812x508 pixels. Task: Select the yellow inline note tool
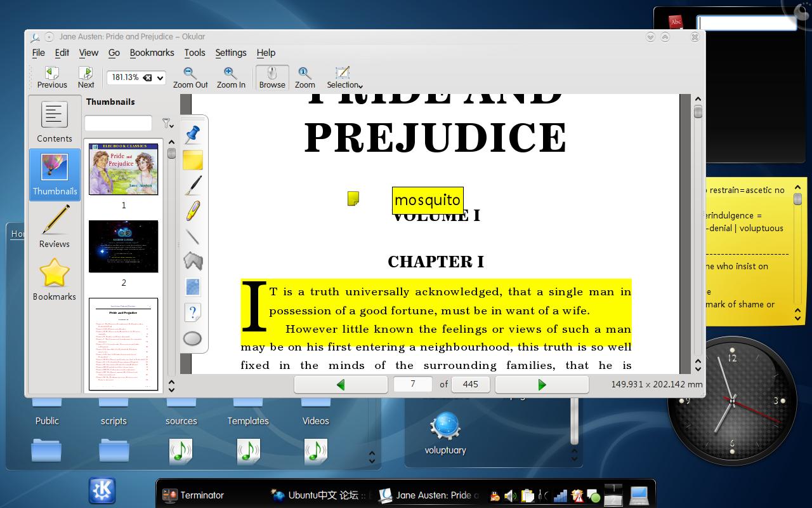tap(193, 160)
